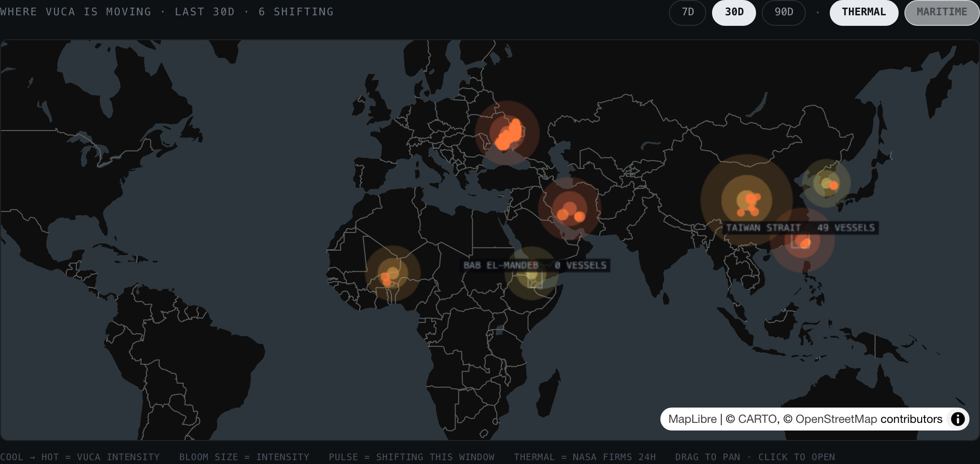Click the BAB EL-MANDEB 0 VESSELS label
The image size is (980, 464).
click(535, 265)
